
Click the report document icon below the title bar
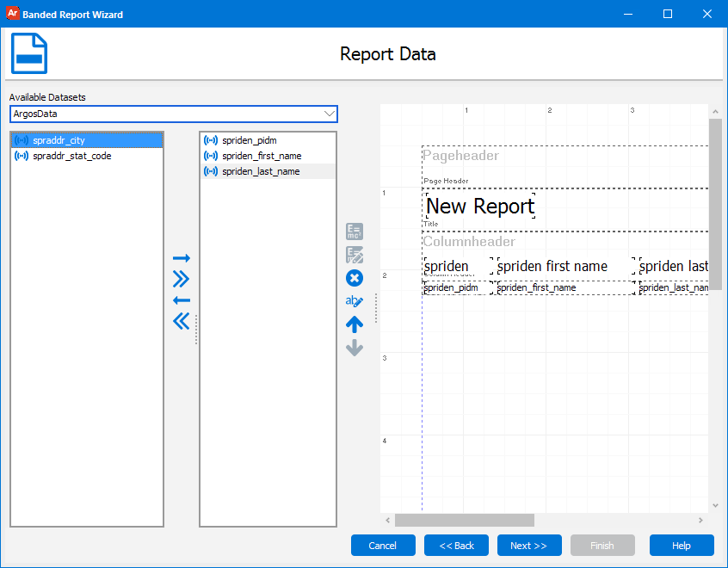[28, 53]
